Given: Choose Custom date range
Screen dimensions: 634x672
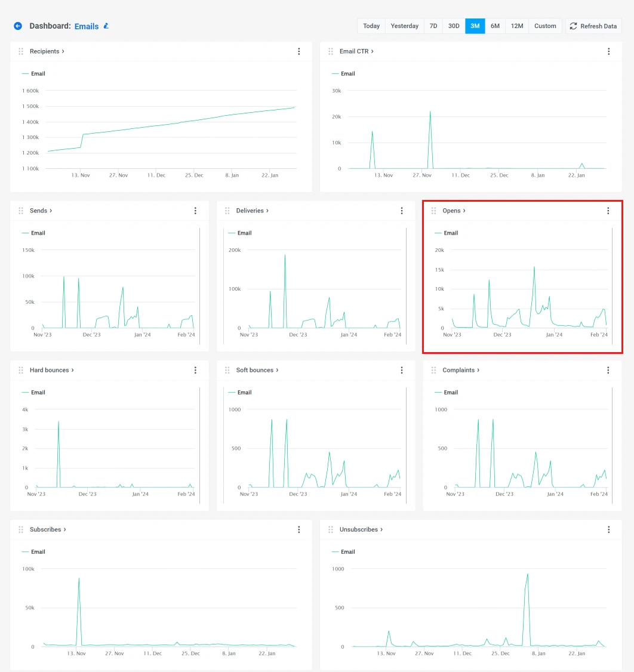Looking at the screenshot, I should 545,26.
